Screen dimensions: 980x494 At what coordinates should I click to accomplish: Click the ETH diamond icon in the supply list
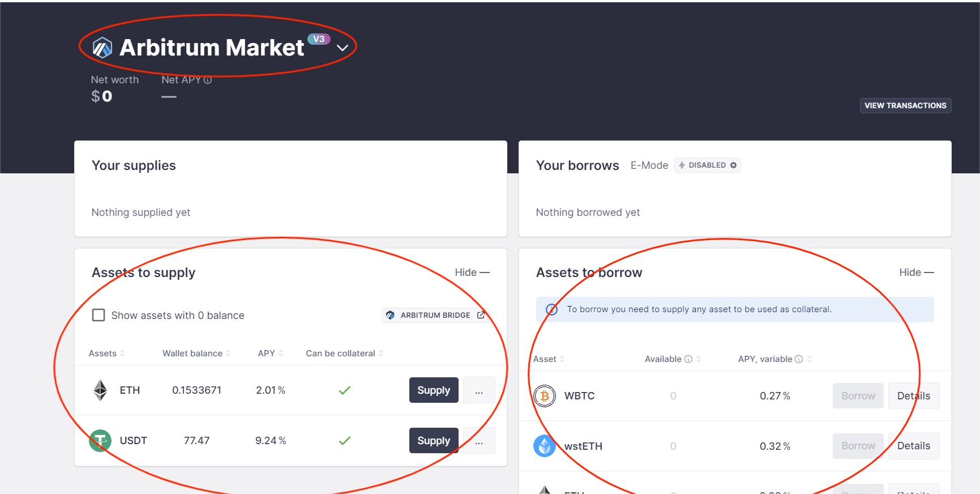pyautogui.click(x=100, y=390)
